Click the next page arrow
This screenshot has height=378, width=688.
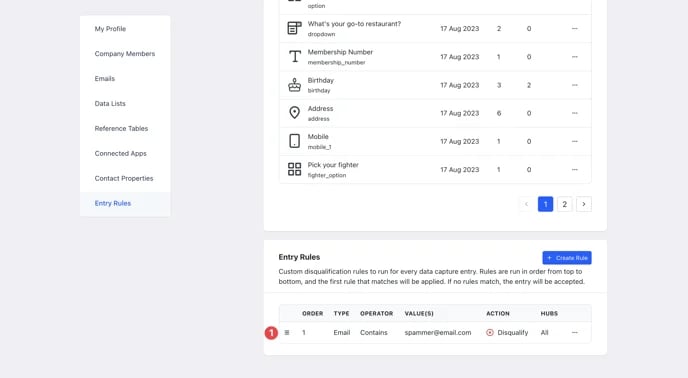tap(584, 204)
